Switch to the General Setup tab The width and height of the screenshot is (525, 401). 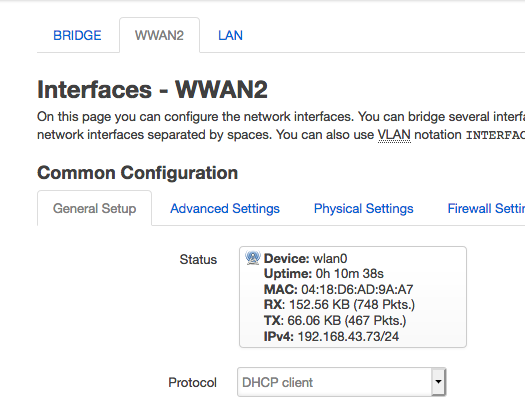pos(94,209)
